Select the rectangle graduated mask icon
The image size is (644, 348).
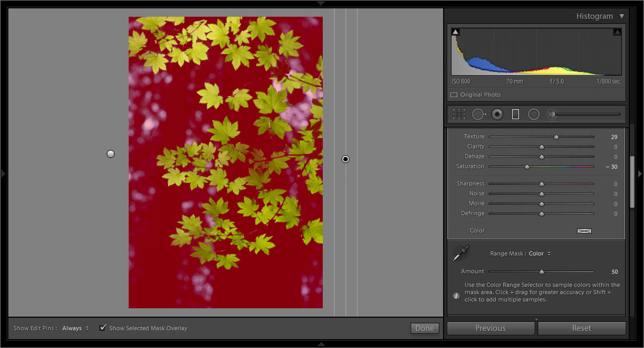point(515,114)
